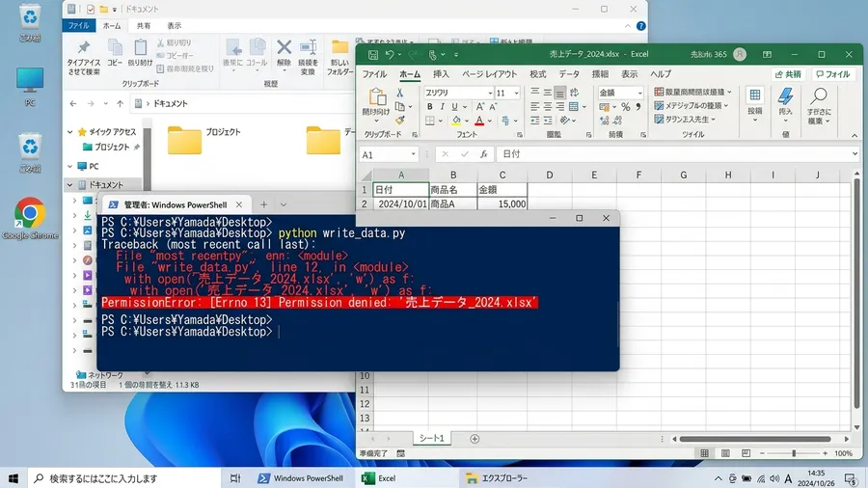This screenshot has width=868, height=488.
Task: Click the Excel share 共有 button
Action: [x=788, y=74]
